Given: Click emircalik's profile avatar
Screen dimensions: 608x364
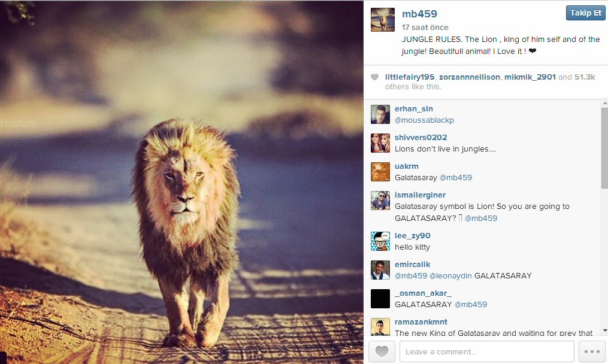Looking at the screenshot, I should 380,270.
